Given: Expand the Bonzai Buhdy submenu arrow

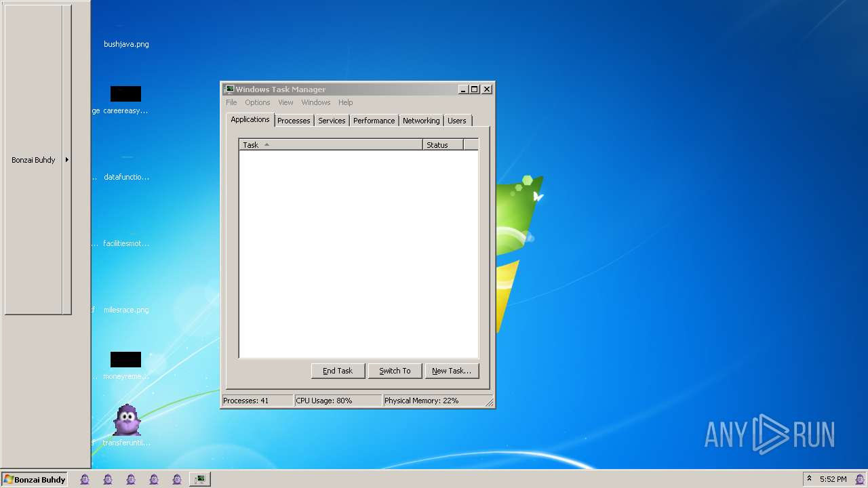Looking at the screenshot, I should coord(67,160).
